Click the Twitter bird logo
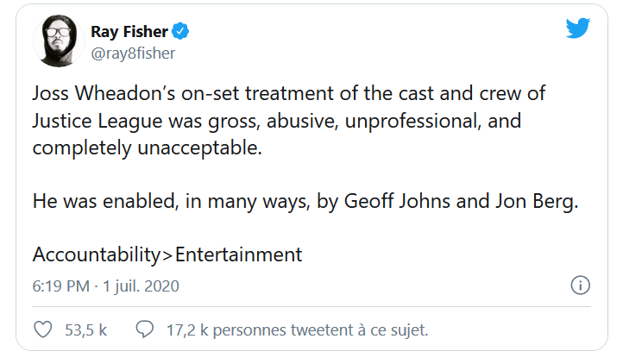The height and width of the screenshot is (364, 623). [x=578, y=28]
